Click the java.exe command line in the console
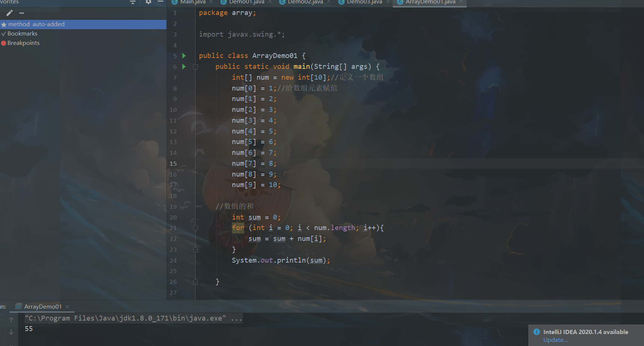644x346 pixels. click(134, 318)
